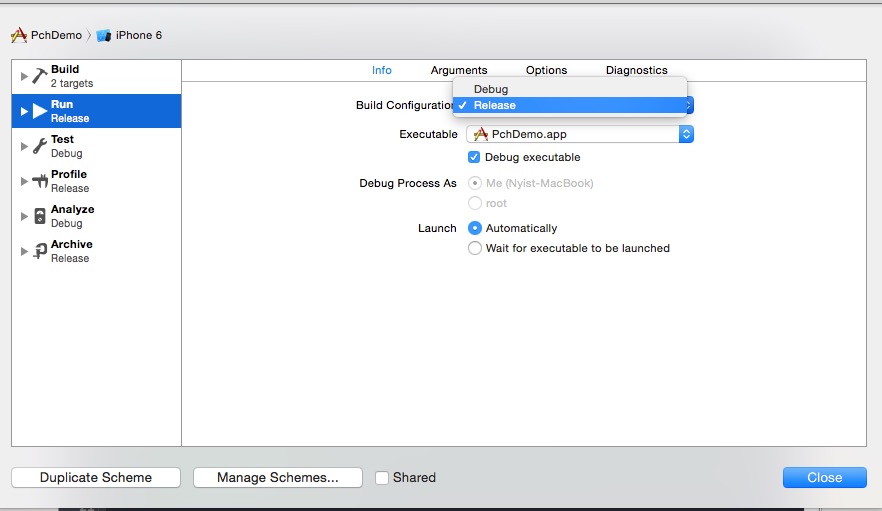The height and width of the screenshot is (511, 882).
Task: Select the Profile instrument icon
Action: tap(40, 181)
